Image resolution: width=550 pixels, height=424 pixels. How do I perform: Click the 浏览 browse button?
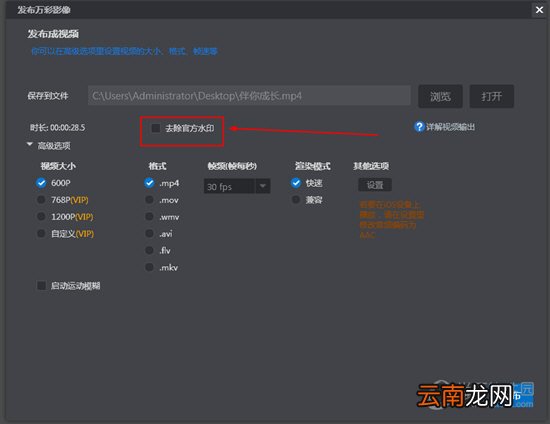coord(440,96)
